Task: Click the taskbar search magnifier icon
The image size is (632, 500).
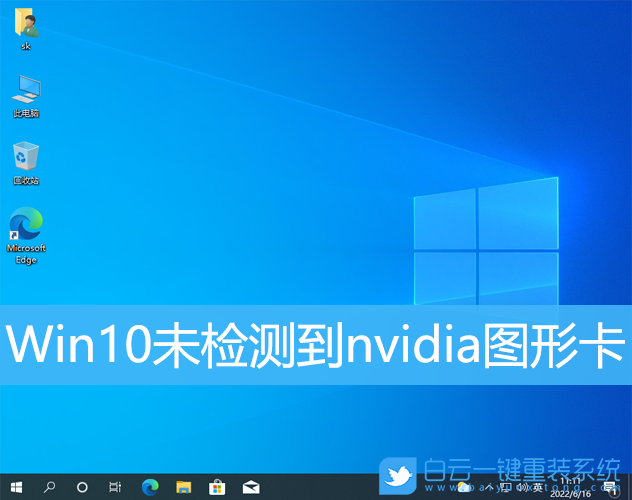Action: click(x=49, y=487)
